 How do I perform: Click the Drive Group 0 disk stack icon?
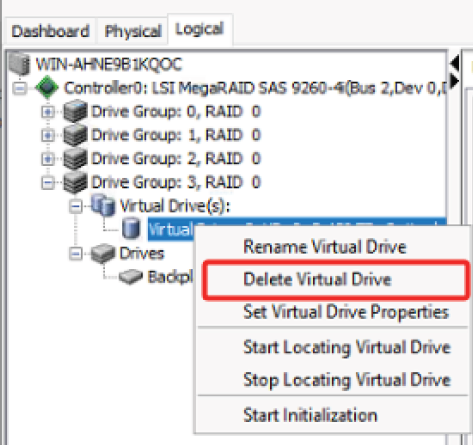click(x=75, y=111)
